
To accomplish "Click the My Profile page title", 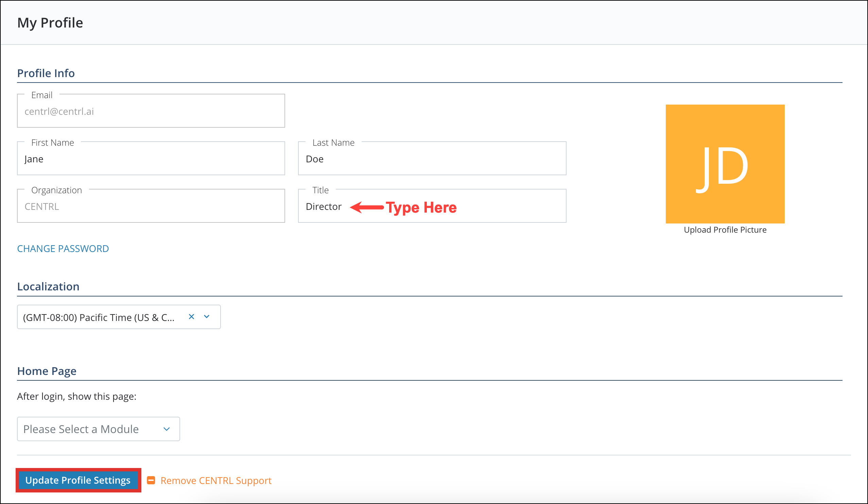I will point(50,22).
